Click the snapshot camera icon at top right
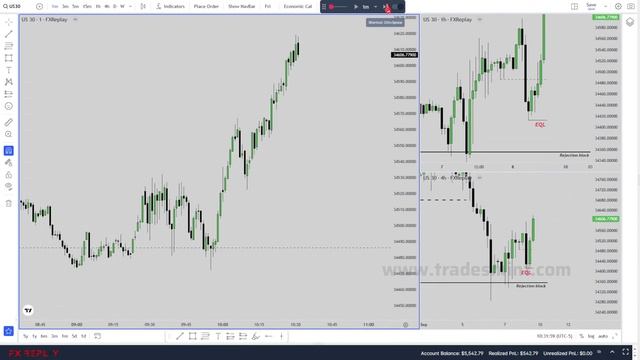Viewport: 640px width, 360px height. [630, 7]
